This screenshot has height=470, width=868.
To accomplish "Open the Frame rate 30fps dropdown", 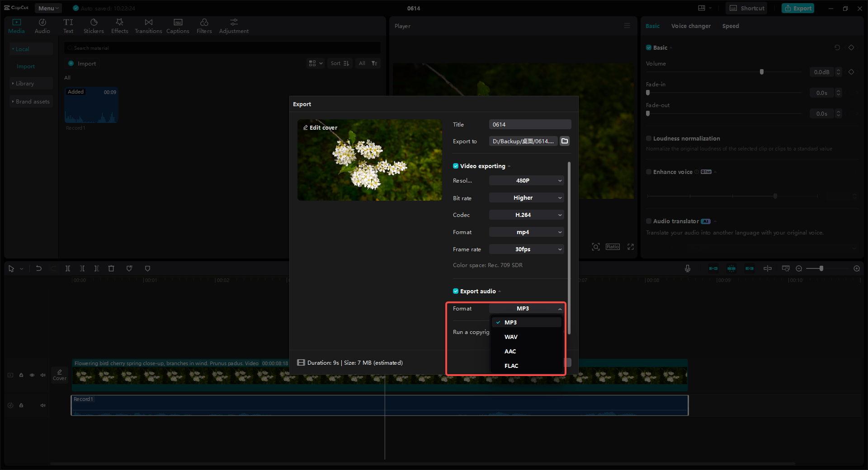I will tap(526, 249).
